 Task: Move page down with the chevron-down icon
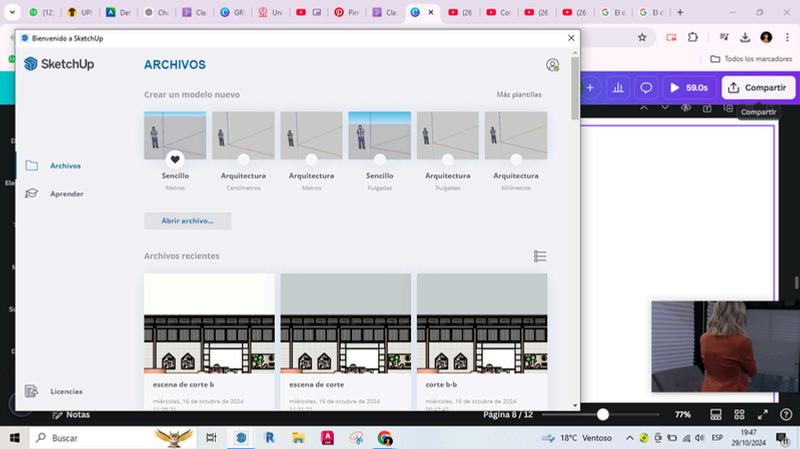[665, 108]
